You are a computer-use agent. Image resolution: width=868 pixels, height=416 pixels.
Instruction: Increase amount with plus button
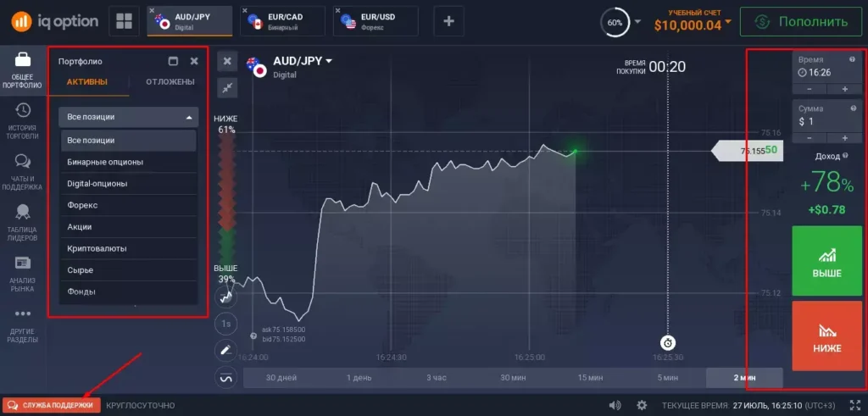pyautogui.click(x=845, y=138)
